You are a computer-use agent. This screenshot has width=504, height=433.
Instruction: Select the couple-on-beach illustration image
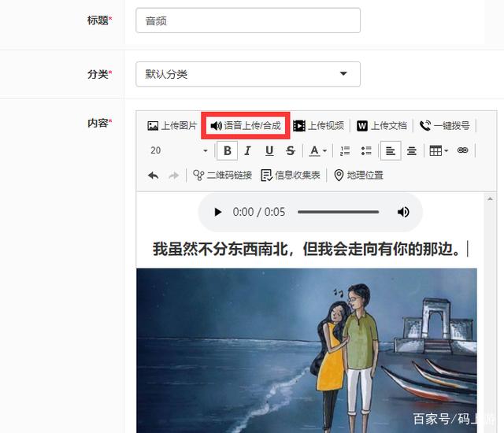point(306,351)
